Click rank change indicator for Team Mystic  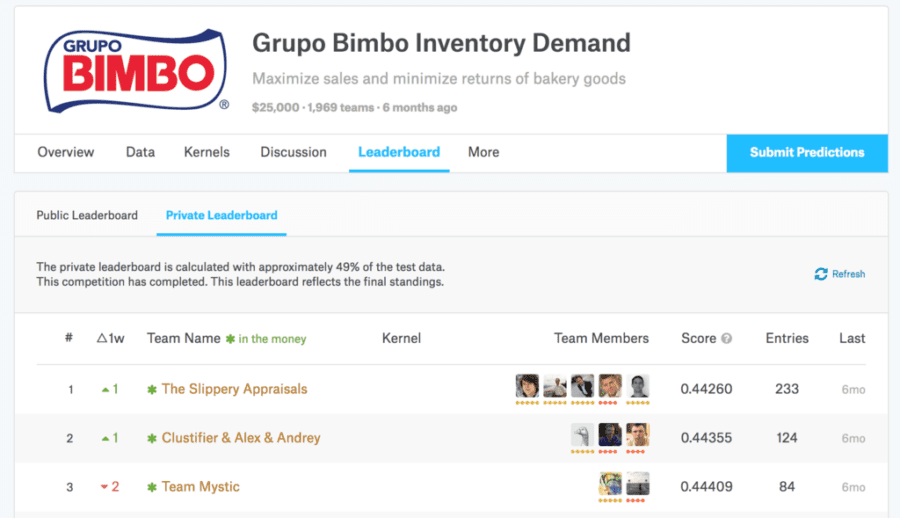coord(110,487)
